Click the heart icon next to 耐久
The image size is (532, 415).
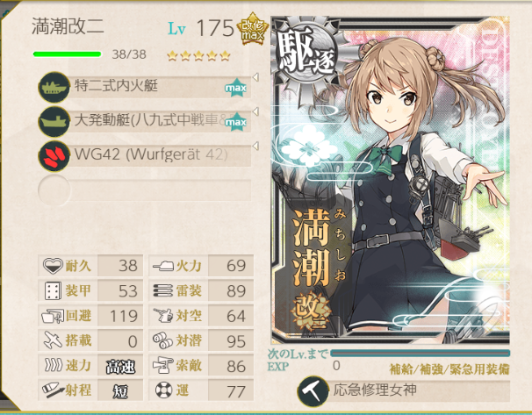(x=54, y=266)
